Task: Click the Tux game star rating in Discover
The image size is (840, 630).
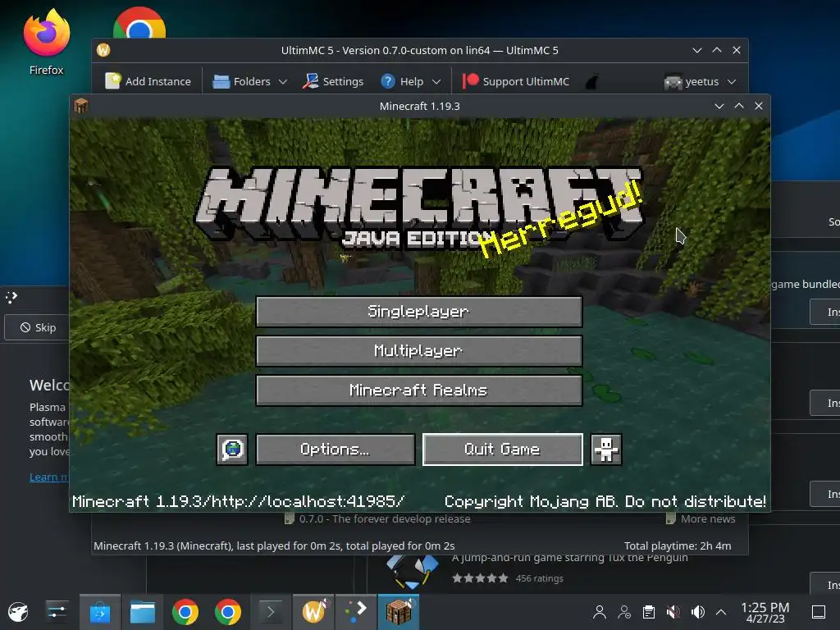Action: pos(480,578)
